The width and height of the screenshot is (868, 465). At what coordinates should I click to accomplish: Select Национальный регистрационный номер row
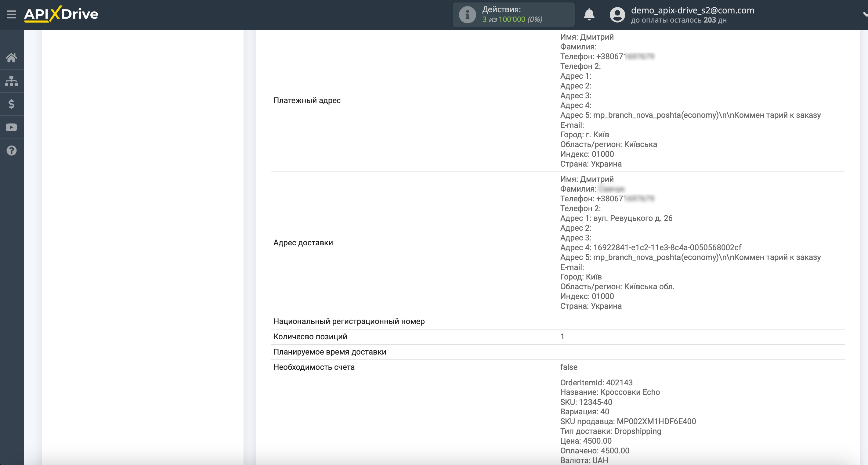click(558, 322)
